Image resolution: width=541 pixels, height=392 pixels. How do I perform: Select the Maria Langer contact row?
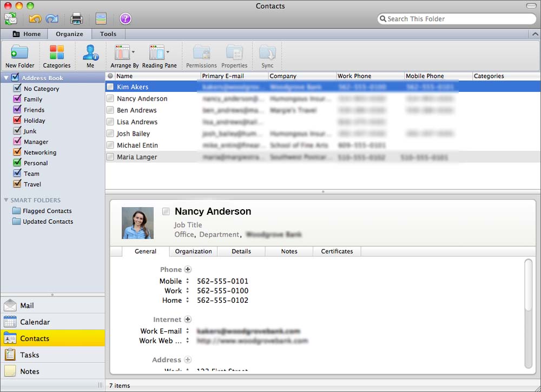[323, 157]
